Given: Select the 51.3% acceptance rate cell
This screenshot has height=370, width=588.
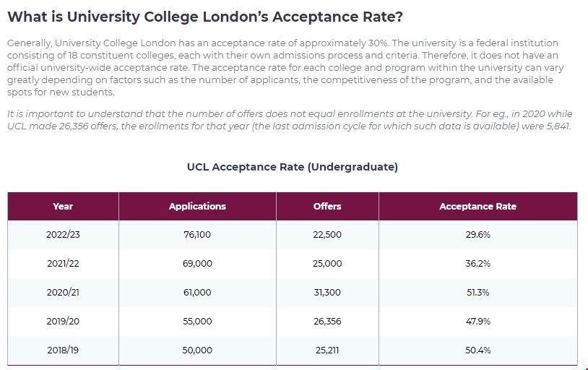Looking at the screenshot, I should click(x=477, y=293).
